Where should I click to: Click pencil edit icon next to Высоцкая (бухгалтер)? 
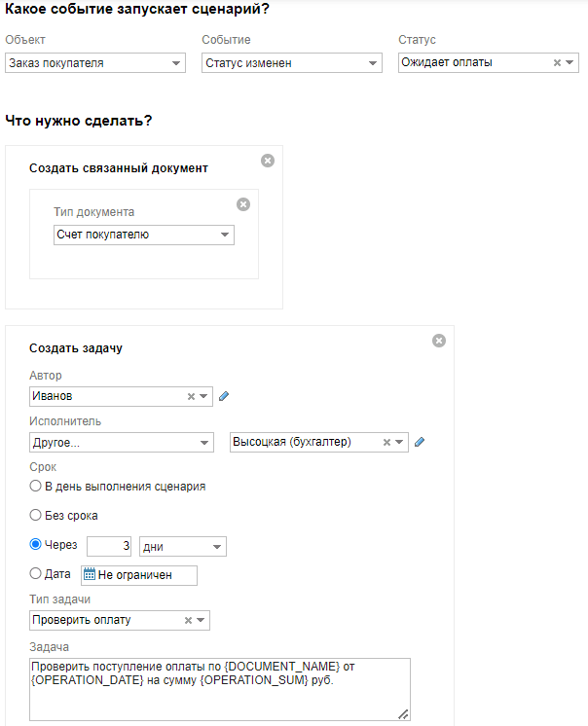tap(420, 442)
